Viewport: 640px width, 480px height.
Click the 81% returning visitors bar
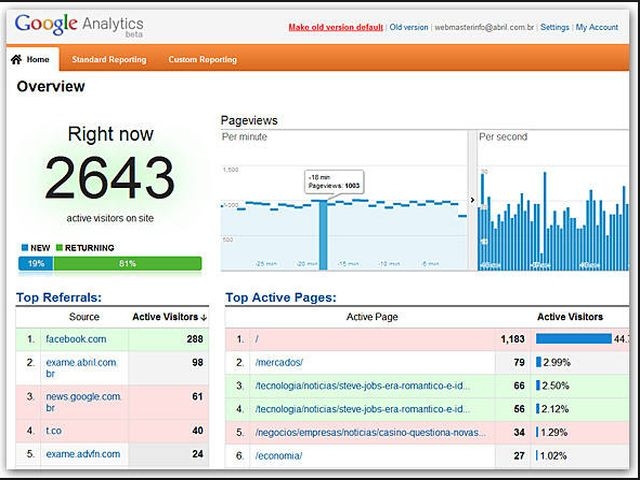click(x=127, y=264)
